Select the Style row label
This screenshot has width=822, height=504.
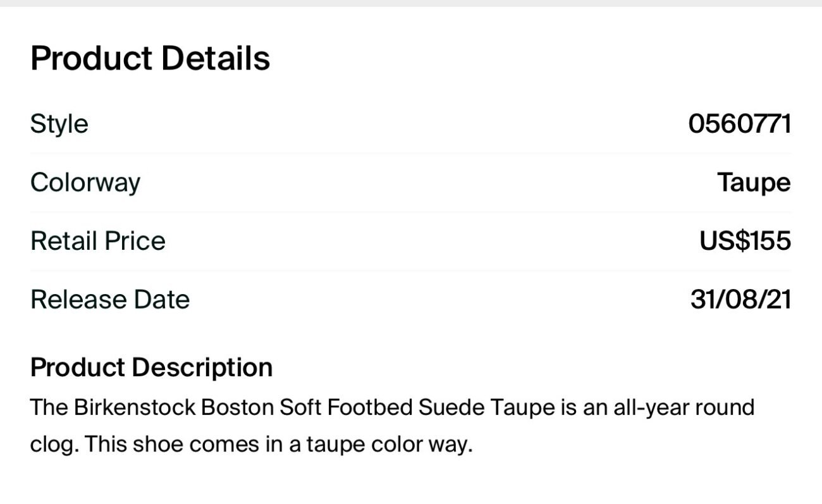[x=59, y=123]
